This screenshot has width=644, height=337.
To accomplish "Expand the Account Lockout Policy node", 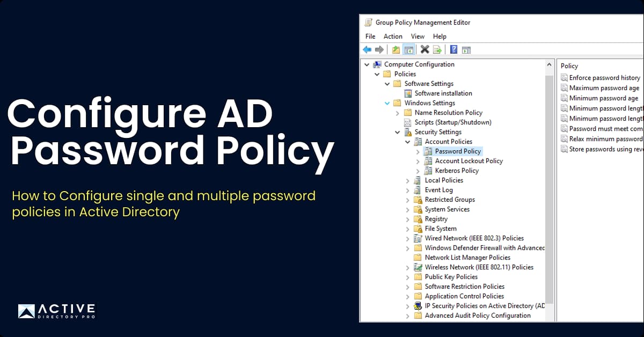I will point(418,161).
